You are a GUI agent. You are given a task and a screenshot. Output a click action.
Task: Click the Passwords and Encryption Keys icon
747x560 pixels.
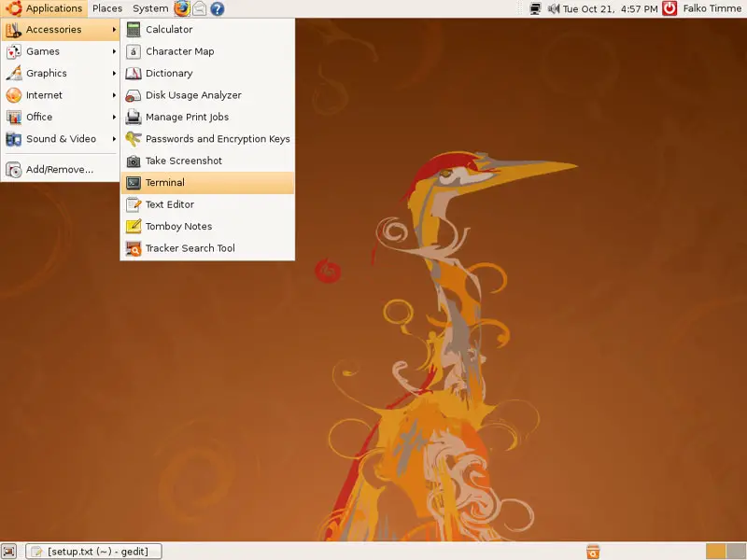pyautogui.click(x=134, y=139)
